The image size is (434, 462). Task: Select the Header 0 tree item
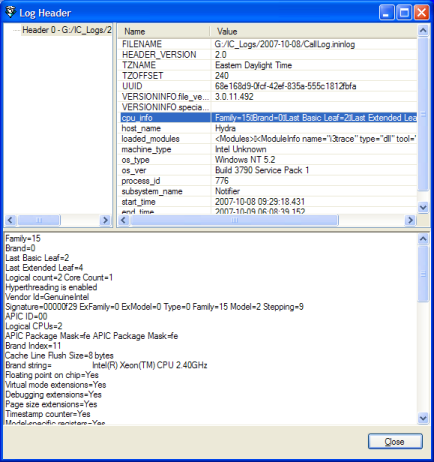coord(67,30)
